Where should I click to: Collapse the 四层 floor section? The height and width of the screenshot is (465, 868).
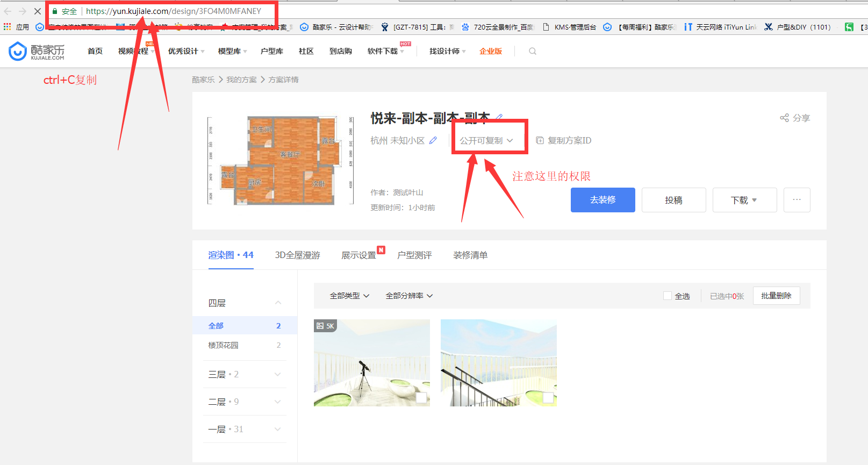coord(278,303)
